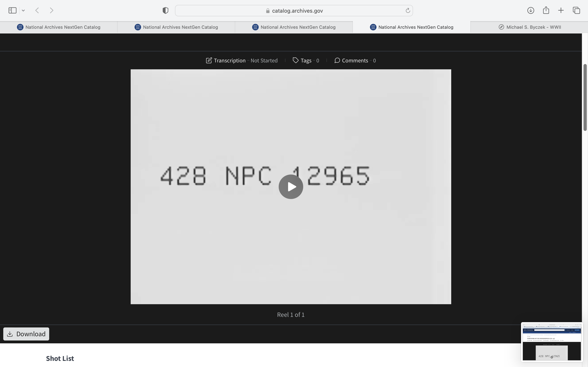Show the tab overview
Viewport: 588px width, 367px height.
[x=576, y=10]
